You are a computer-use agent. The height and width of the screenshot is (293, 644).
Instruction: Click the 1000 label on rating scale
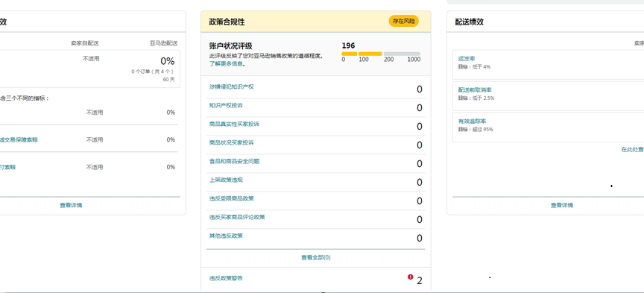point(414,60)
